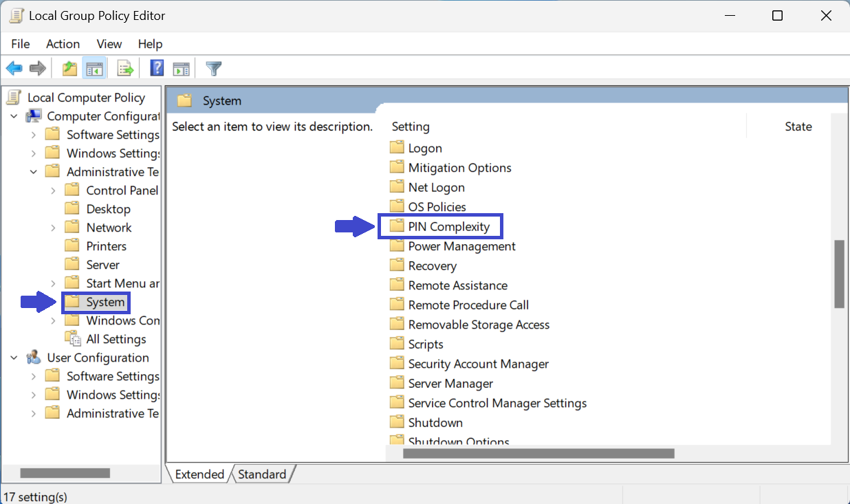Expand the Network node chevron

[x=53, y=228]
